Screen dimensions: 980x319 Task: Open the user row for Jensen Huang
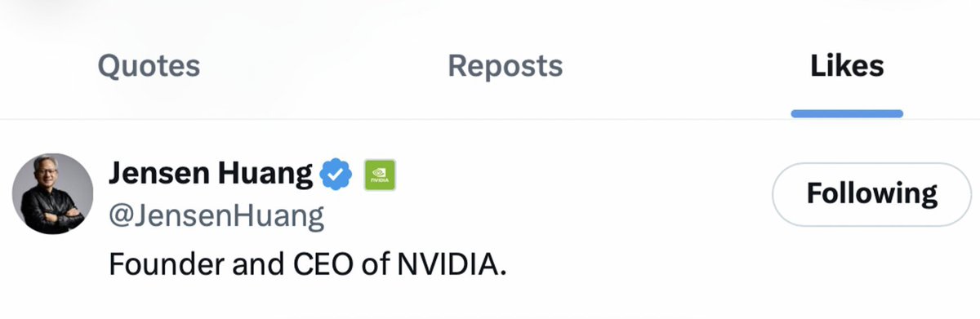click(x=490, y=217)
